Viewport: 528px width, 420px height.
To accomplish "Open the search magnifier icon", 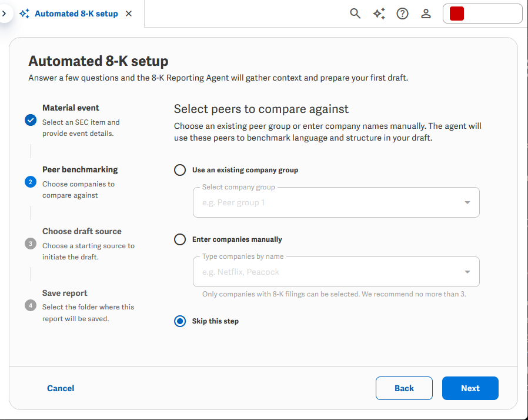I will tap(355, 14).
